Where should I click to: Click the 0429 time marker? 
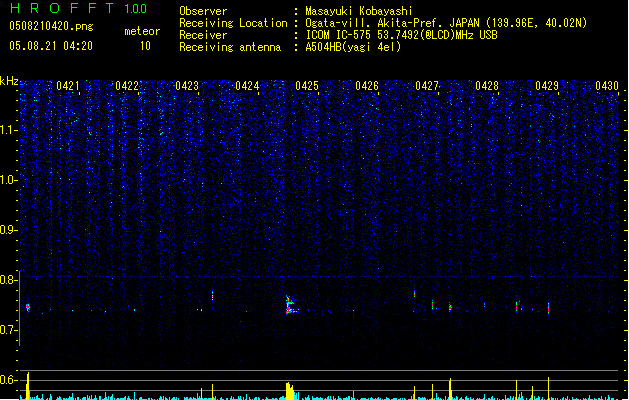click(x=547, y=86)
